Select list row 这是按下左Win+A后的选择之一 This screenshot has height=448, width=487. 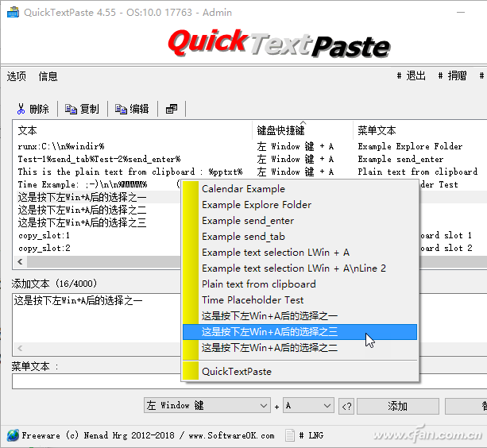click(82, 197)
